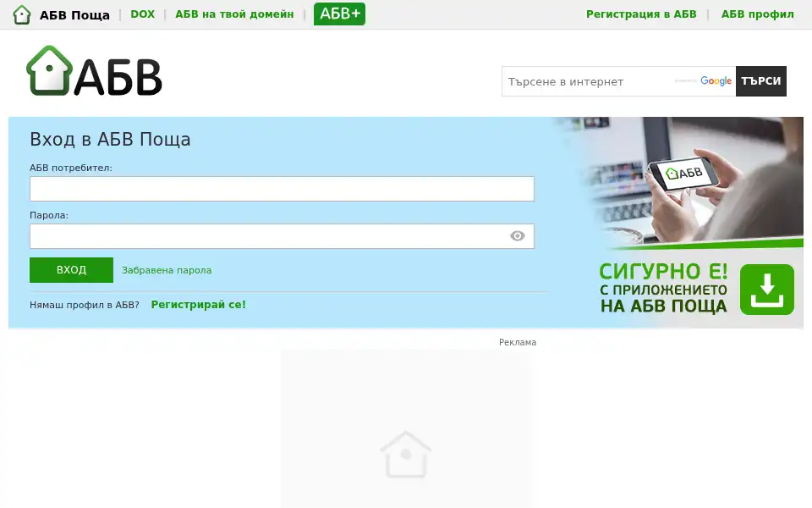Focus the Търсене в интернет search field
The width and height of the screenshot is (812, 508).
point(618,81)
